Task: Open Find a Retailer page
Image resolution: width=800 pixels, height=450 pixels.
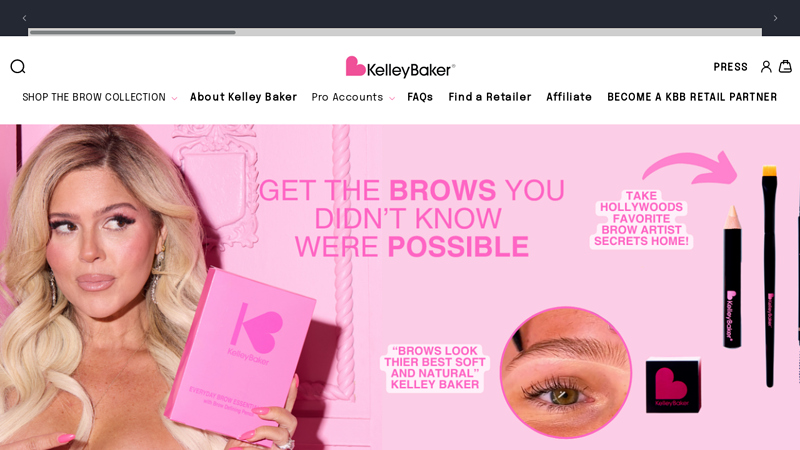Action: pyautogui.click(x=490, y=97)
